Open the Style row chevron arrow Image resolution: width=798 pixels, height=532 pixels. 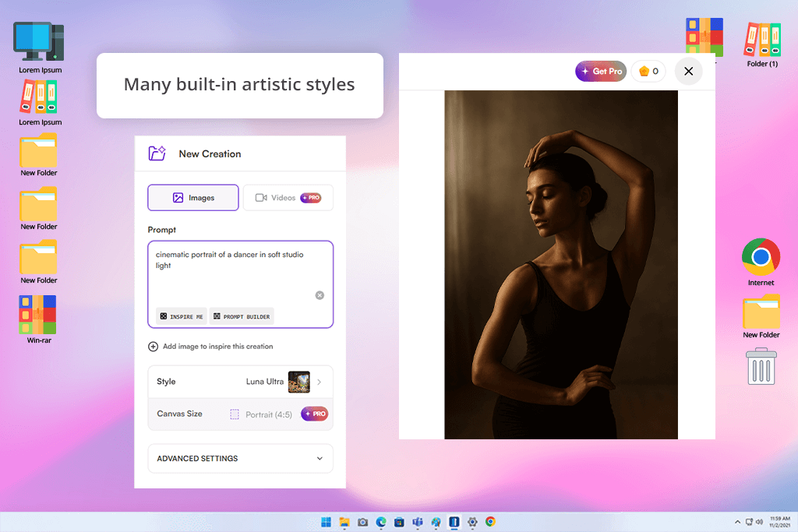pos(319,382)
